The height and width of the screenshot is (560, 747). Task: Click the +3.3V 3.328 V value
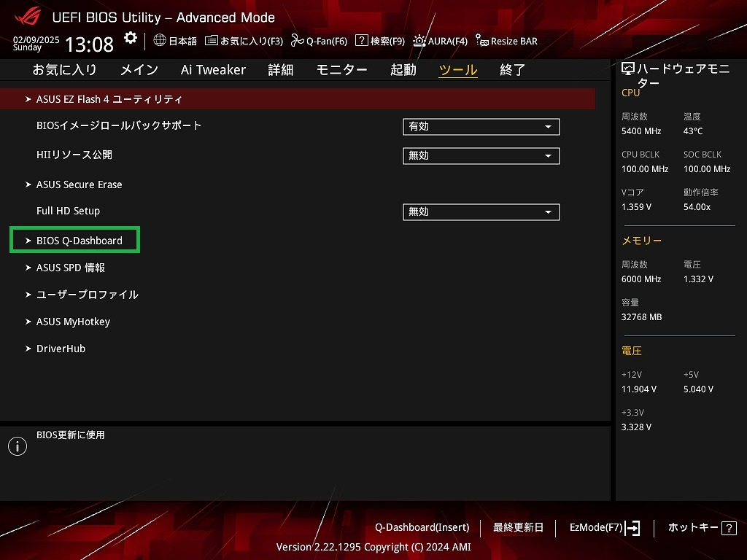tap(636, 427)
